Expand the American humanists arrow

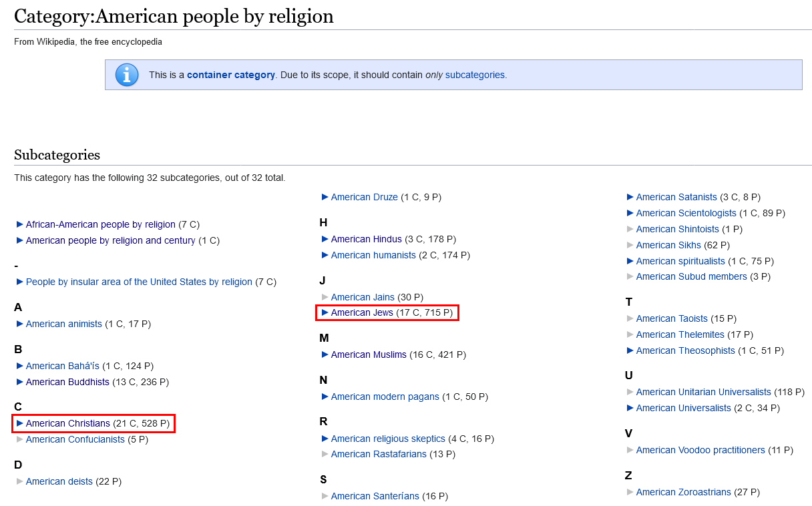tap(325, 255)
